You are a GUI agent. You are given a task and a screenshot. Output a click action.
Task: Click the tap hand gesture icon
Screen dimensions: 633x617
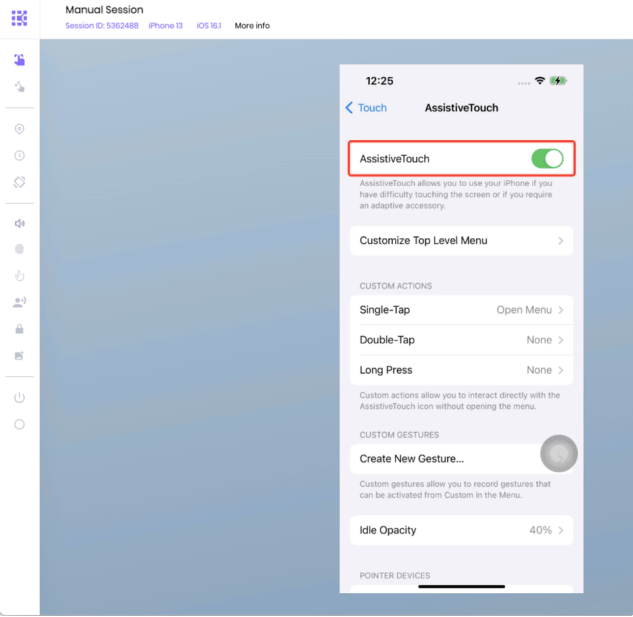(x=19, y=276)
